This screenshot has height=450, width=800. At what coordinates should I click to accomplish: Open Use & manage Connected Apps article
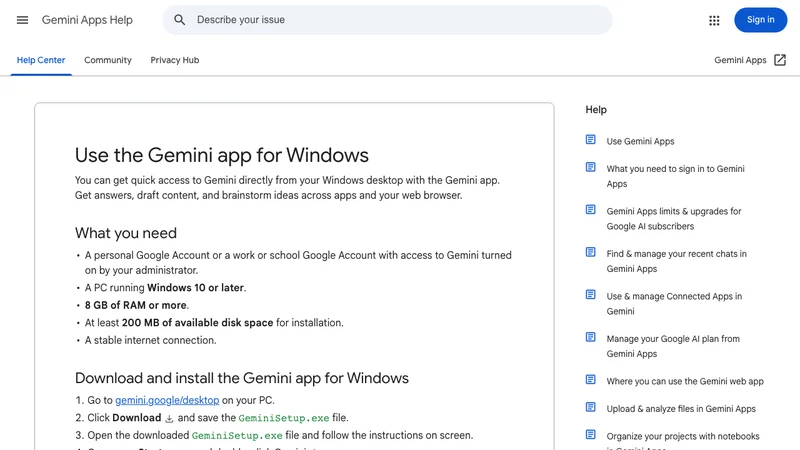tap(674, 304)
